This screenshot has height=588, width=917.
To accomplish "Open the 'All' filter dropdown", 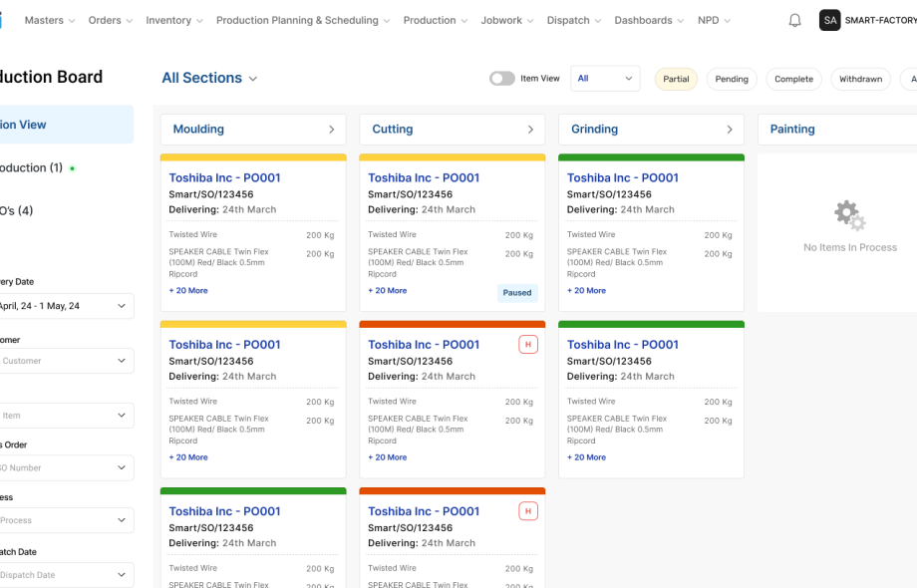I will click(x=605, y=79).
